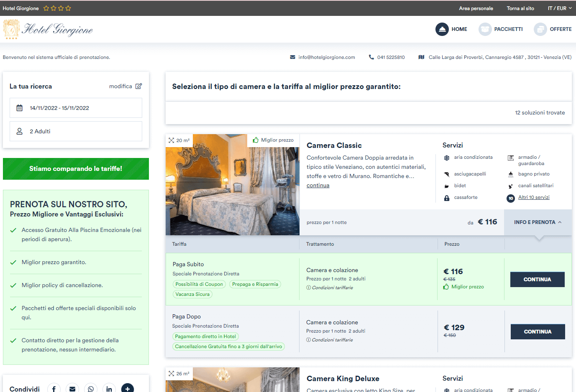The width and height of the screenshot is (576, 392).
Task: Share via the LinkedIn icon
Action: coord(109,389)
